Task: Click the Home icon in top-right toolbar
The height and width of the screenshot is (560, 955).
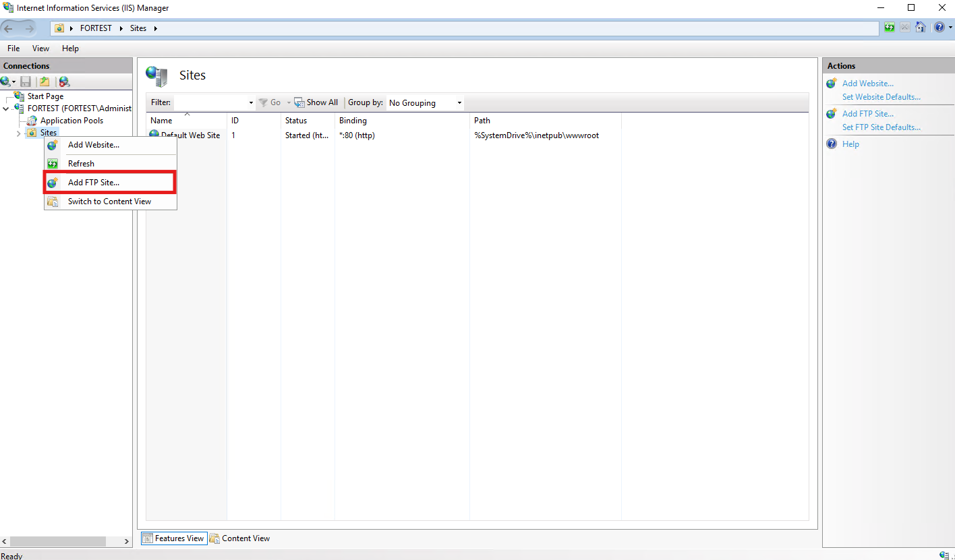Action: pos(921,28)
